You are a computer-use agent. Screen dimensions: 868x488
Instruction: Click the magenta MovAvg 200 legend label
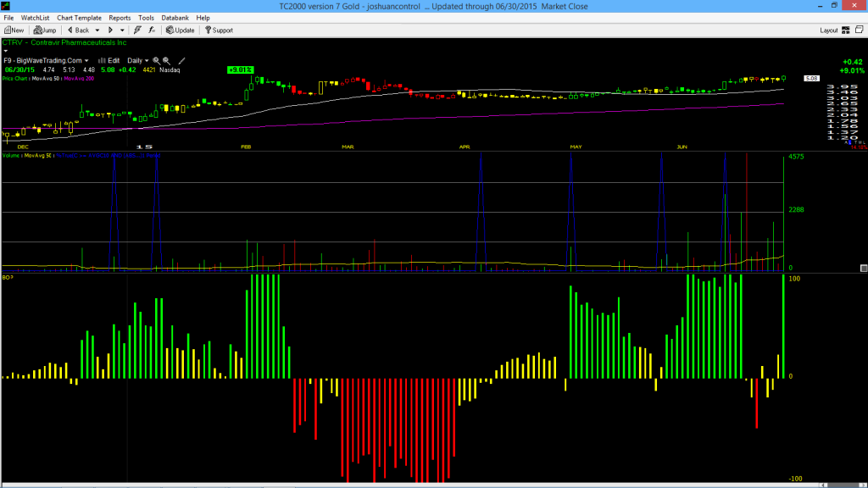tap(79, 79)
